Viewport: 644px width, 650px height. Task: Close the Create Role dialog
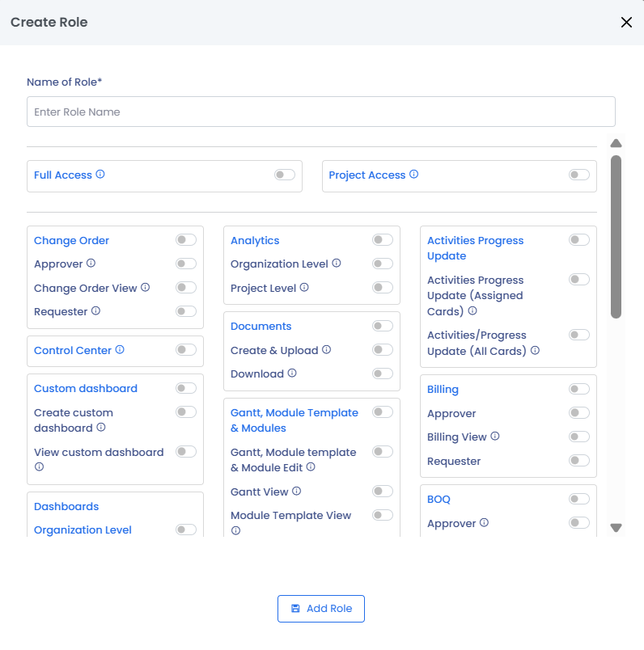[x=626, y=23]
